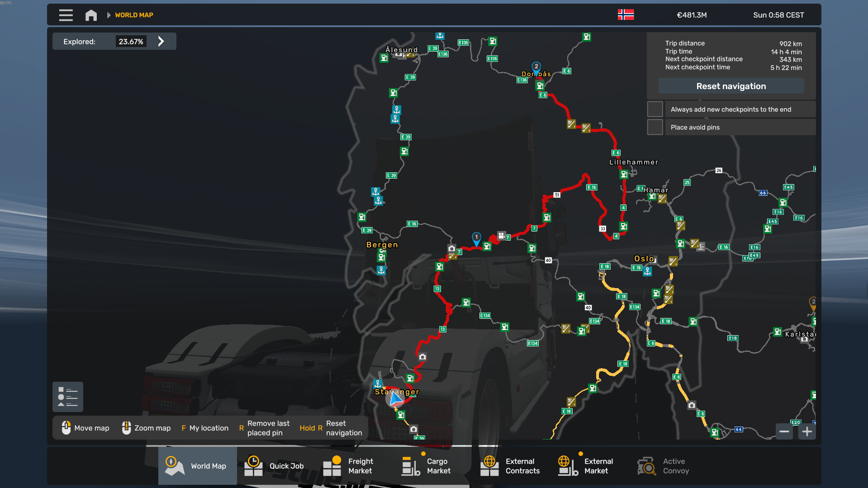Click the Next checkpoint distance 343 km
This screenshot has height=488, width=868.
(x=791, y=60)
